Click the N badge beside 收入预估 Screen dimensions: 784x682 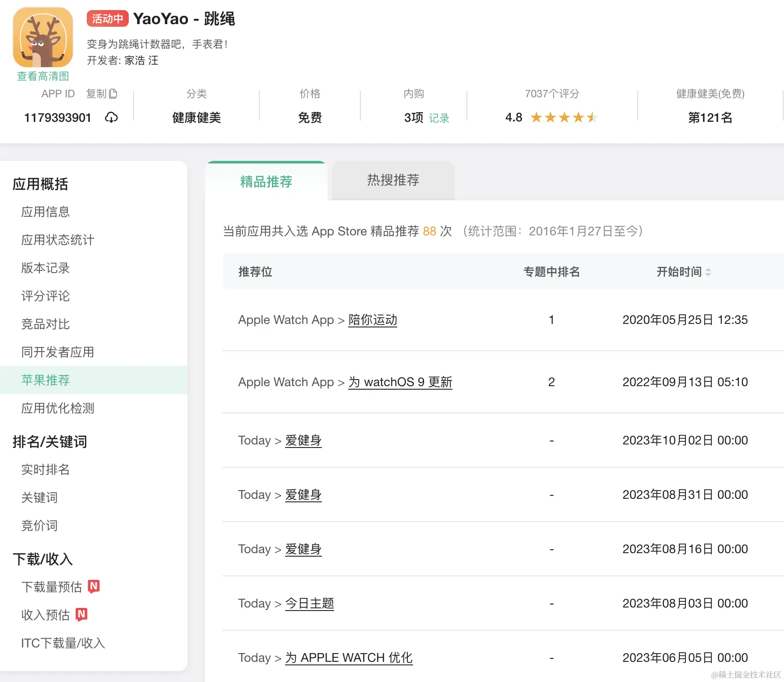pyautogui.click(x=81, y=615)
